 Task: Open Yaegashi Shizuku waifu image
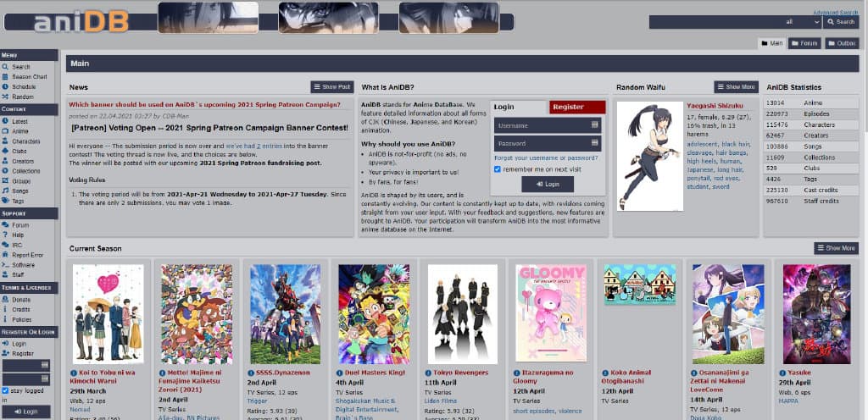650,157
